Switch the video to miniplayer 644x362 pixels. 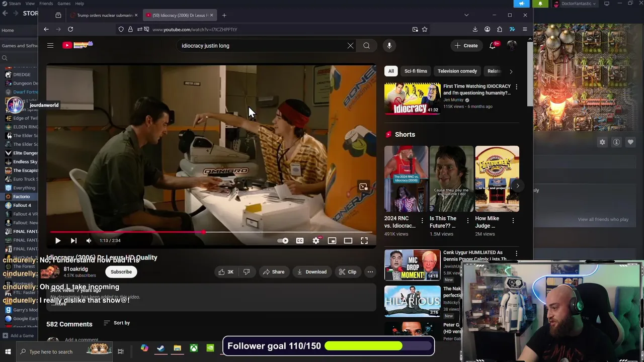click(x=332, y=241)
